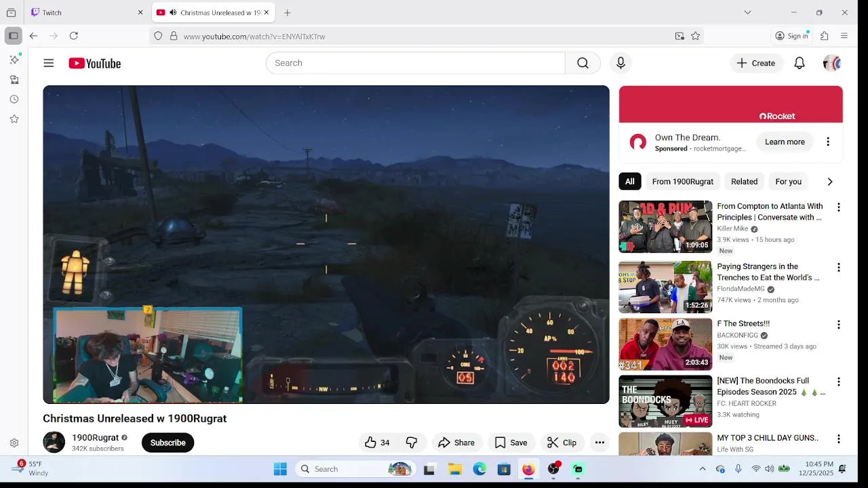Click the search magnifier button
This screenshot has height=488, width=868.
583,63
